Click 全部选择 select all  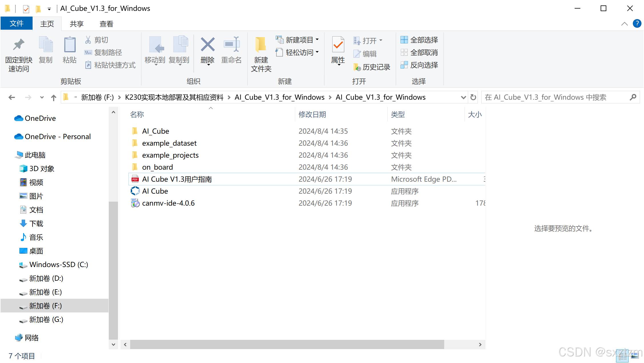click(419, 40)
